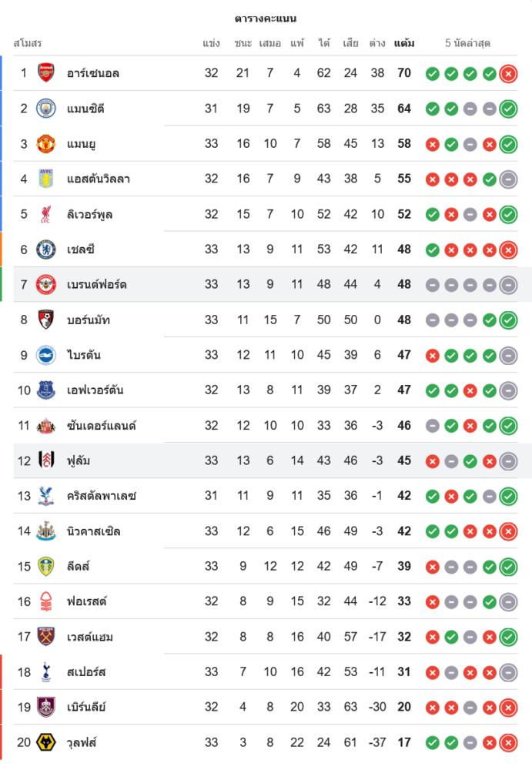This screenshot has width=532, height=770.
Task: Click the ตารางคะแนน standings title
Action: pos(266,18)
